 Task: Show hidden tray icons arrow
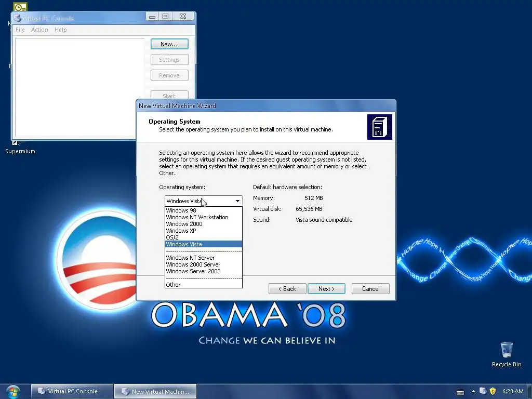(473, 392)
